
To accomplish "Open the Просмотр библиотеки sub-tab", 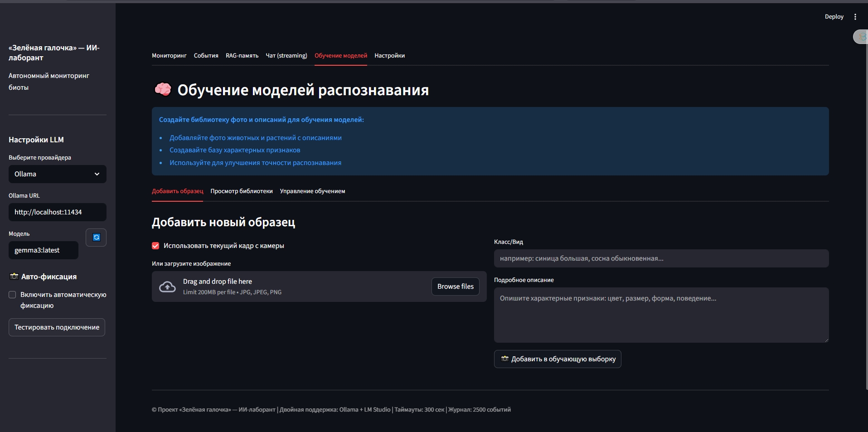I will point(242,191).
